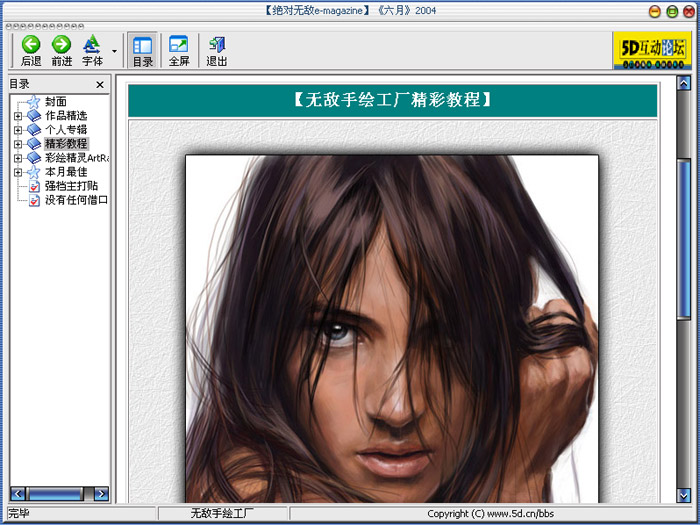Click the page icon beside 没有任何借口

click(34, 200)
